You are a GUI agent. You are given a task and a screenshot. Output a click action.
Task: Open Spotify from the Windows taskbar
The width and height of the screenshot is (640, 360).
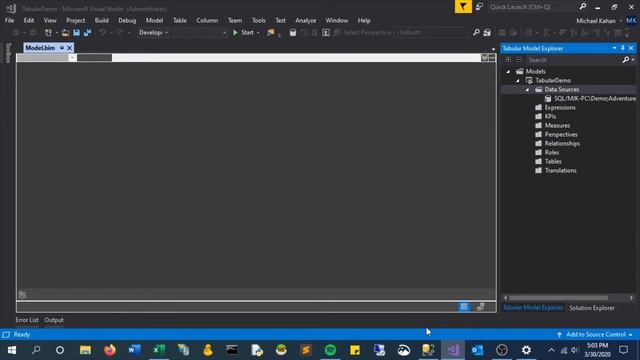[x=330, y=350]
